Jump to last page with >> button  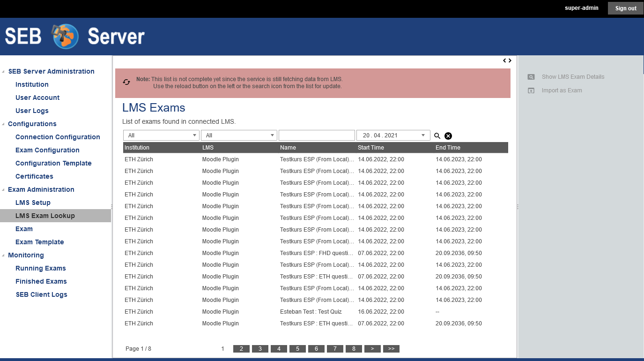click(x=391, y=349)
